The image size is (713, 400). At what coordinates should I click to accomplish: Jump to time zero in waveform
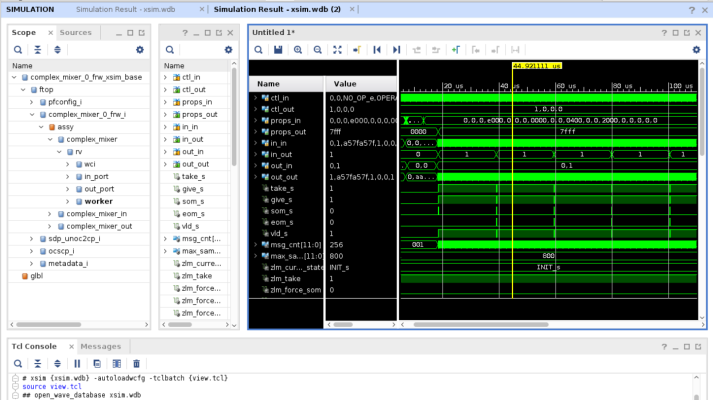377,50
